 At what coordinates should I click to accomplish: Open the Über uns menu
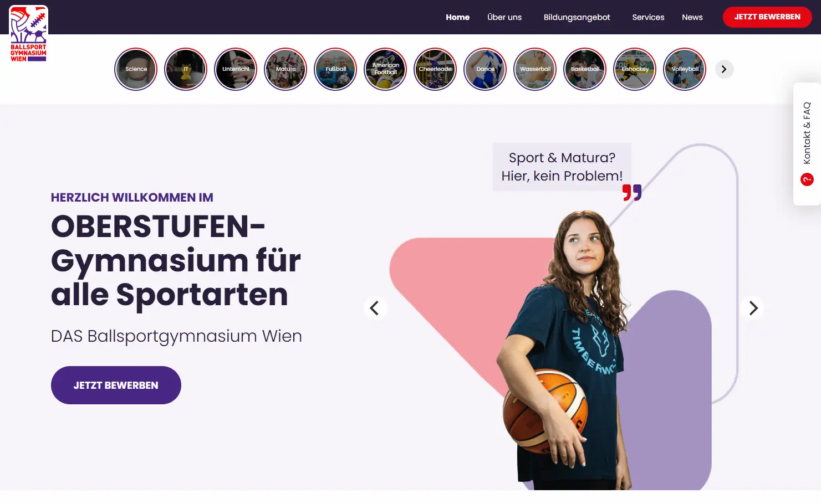tap(504, 17)
